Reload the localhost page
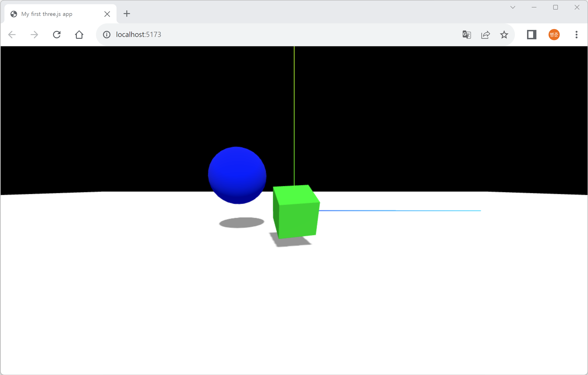This screenshot has width=588, height=375. click(57, 35)
